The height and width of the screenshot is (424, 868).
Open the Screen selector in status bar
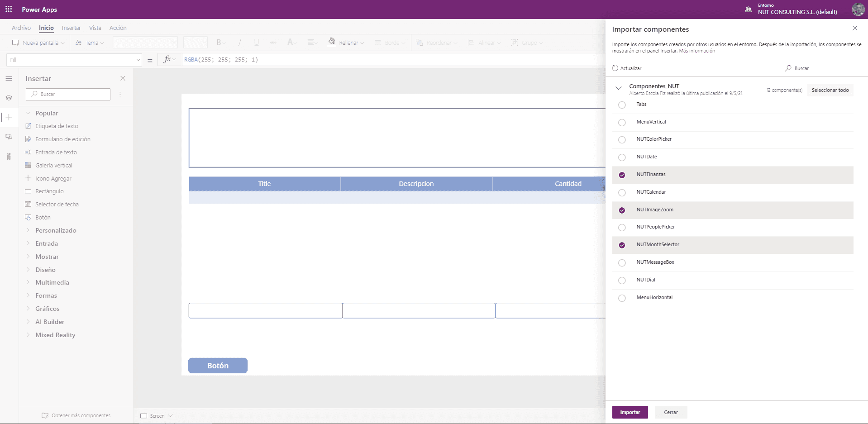(157, 416)
